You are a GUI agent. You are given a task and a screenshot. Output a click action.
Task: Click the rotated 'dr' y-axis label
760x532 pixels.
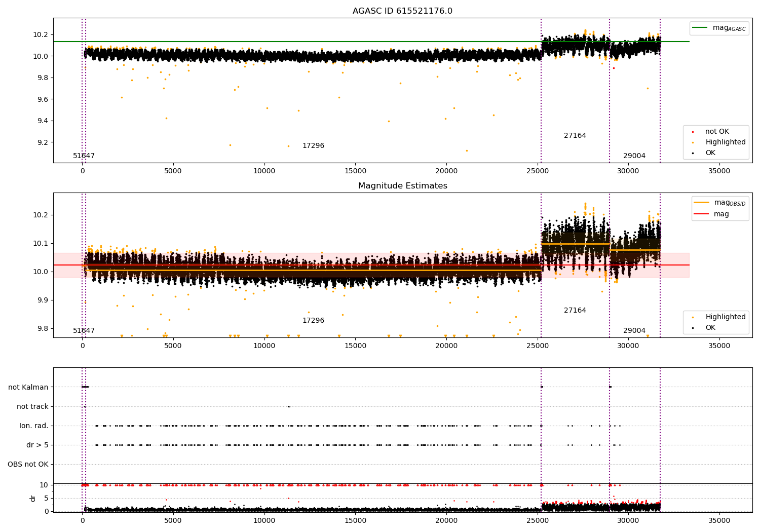(x=33, y=498)
